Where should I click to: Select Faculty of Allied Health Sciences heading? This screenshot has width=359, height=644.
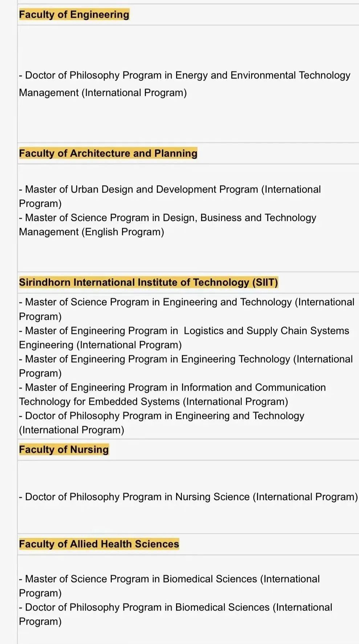tap(99, 544)
